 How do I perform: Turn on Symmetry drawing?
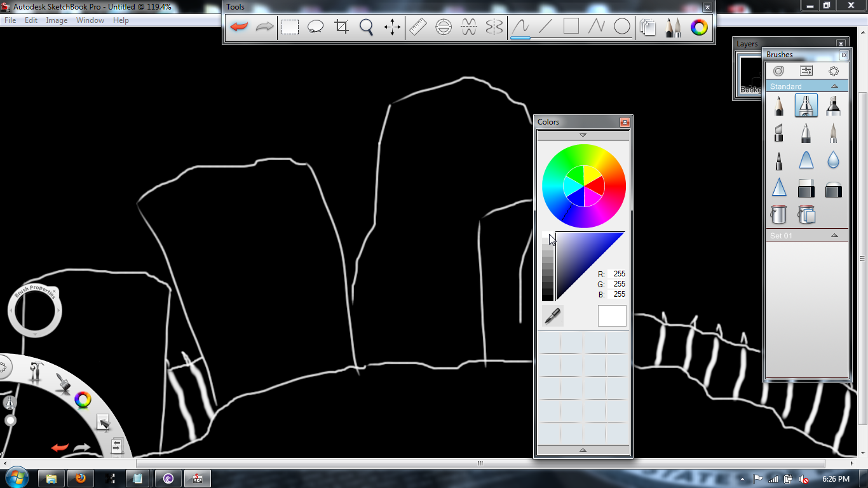tap(494, 27)
